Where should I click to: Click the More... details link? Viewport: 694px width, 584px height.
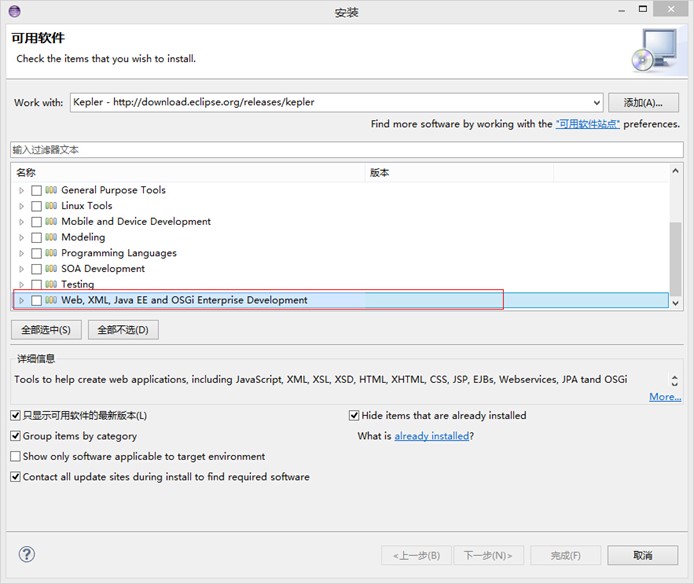(665, 397)
